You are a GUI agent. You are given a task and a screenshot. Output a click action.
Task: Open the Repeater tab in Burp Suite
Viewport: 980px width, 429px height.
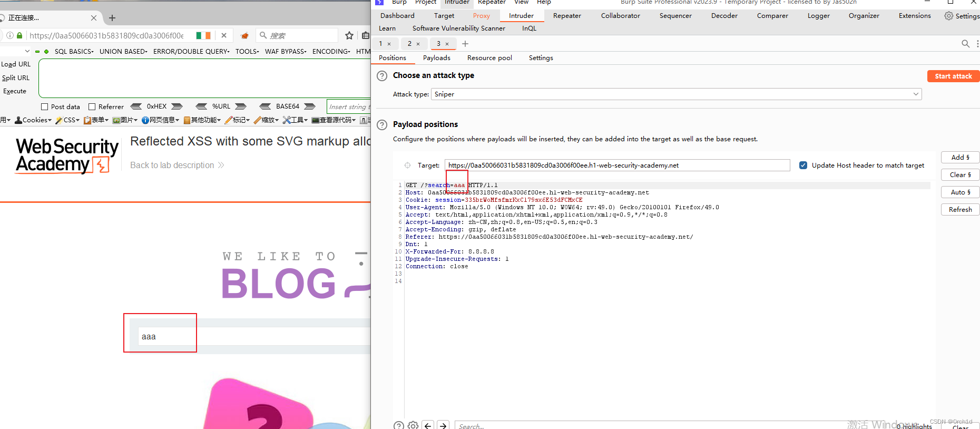[567, 16]
